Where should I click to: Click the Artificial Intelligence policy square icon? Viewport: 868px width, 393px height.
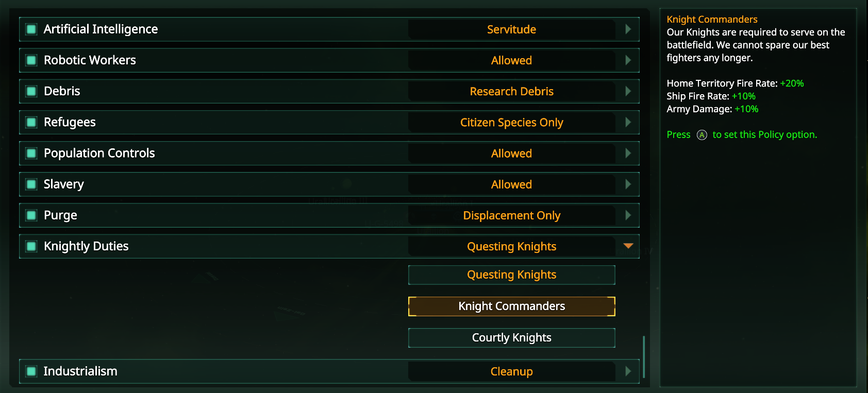point(31,29)
